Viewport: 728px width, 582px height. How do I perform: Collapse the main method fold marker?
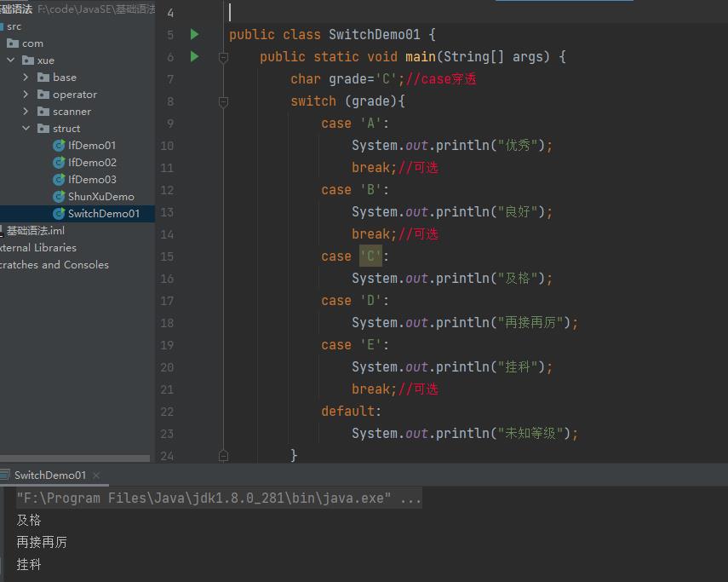pos(223,57)
